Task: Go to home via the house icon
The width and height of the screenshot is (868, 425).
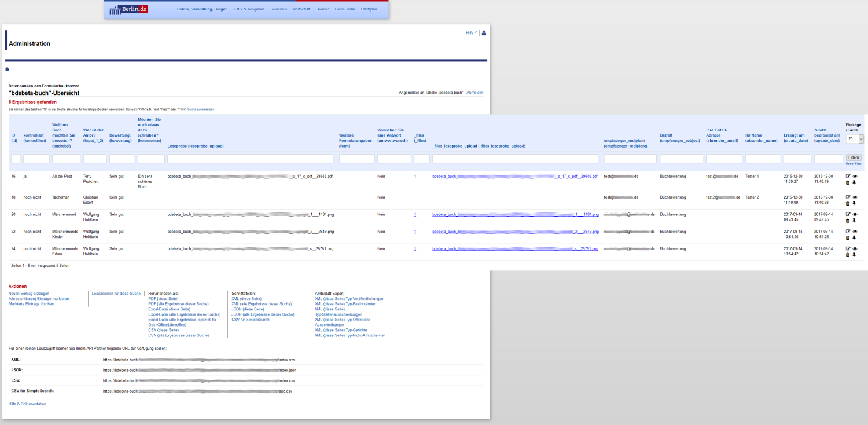Action: pyautogui.click(x=8, y=69)
